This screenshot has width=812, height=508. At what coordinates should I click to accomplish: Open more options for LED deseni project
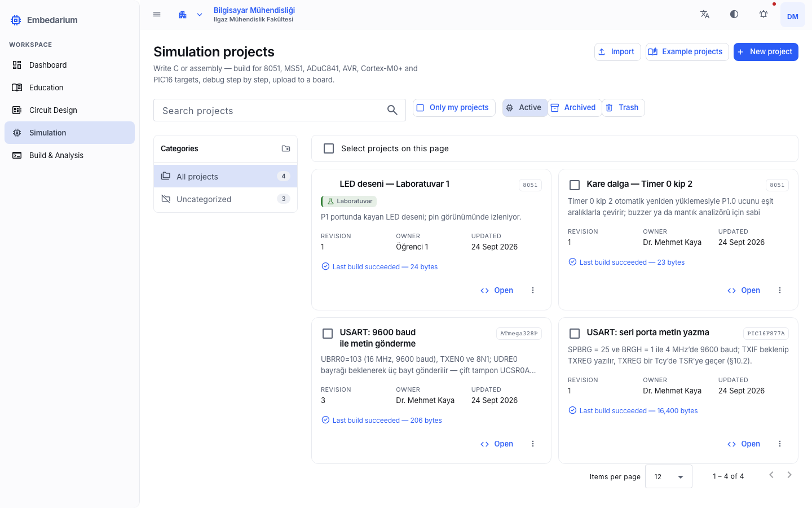pos(533,290)
